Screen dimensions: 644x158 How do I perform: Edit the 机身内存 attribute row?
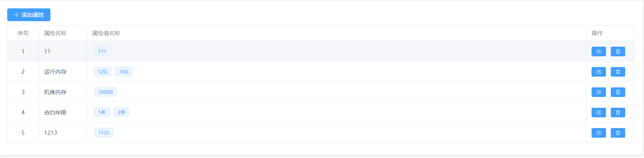pos(598,92)
